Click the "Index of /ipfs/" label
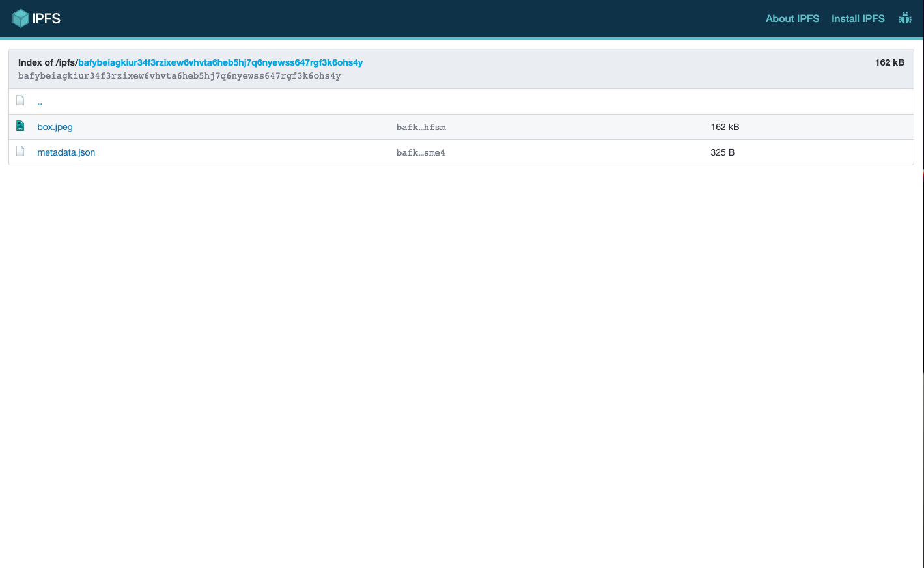Viewport: 924px width, 568px height. [48, 62]
